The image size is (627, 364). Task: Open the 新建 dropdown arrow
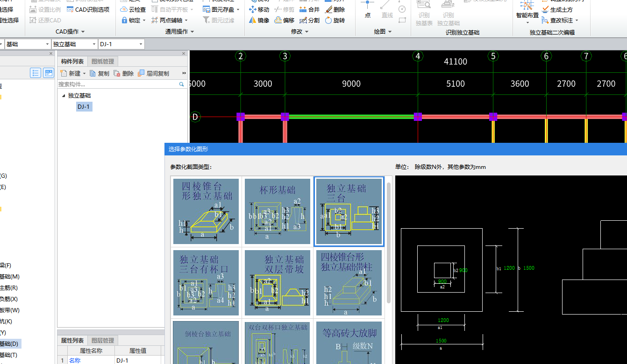[x=84, y=73]
